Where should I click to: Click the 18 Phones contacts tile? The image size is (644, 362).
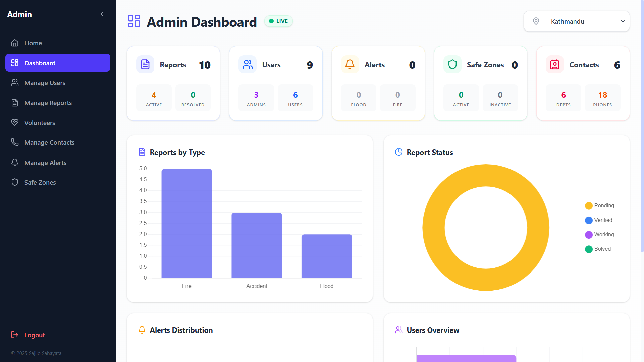click(602, 98)
